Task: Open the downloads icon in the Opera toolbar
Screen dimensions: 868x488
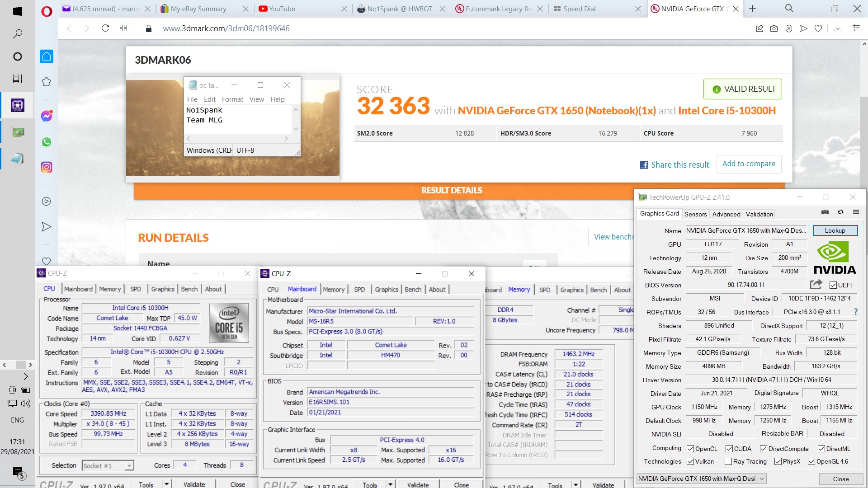Action: coord(838,28)
